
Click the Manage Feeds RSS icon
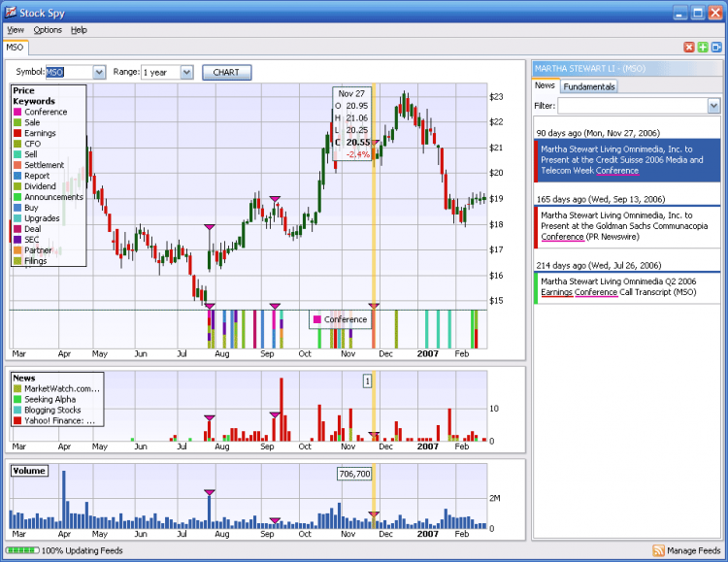pos(658,550)
